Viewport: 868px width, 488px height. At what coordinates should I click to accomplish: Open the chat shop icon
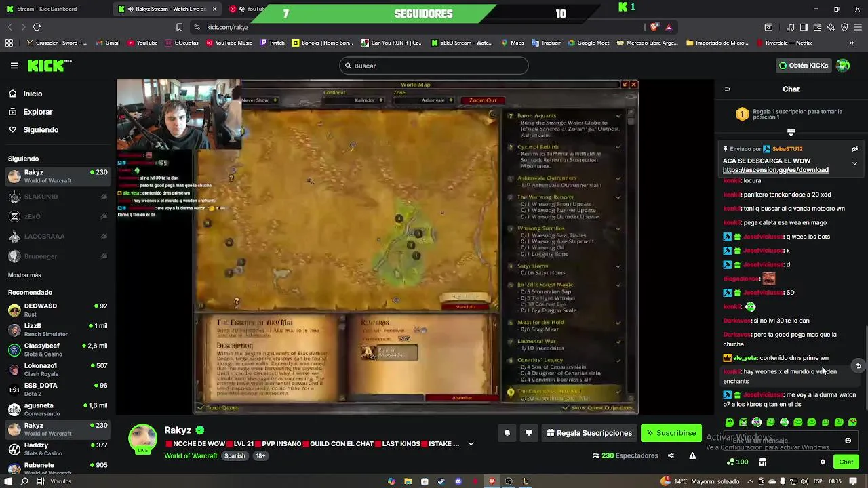tap(763, 462)
